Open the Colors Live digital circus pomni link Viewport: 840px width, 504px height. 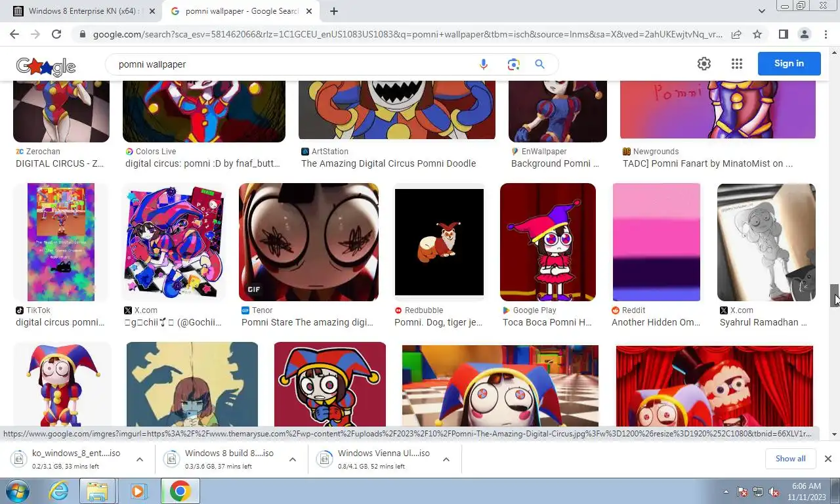203,163
